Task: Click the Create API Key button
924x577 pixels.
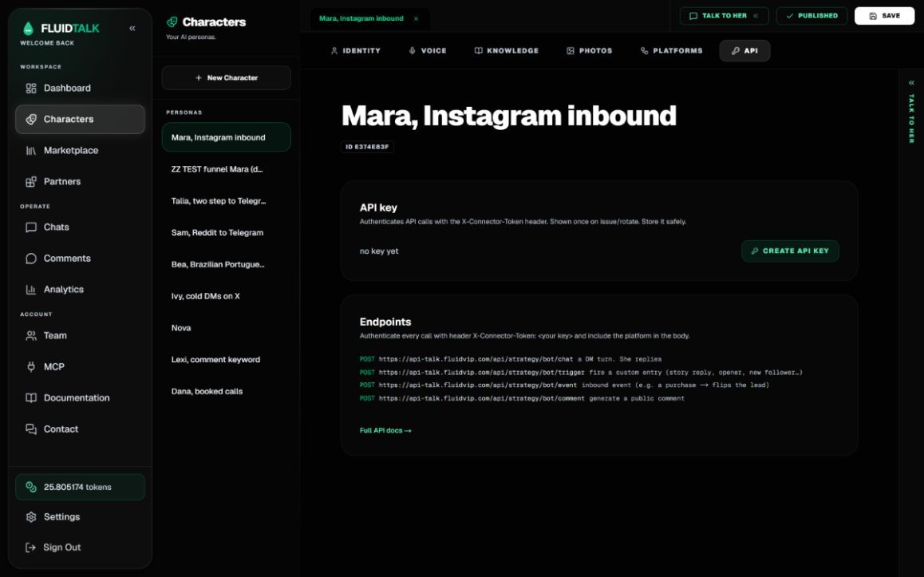Action: [x=790, y=251]
